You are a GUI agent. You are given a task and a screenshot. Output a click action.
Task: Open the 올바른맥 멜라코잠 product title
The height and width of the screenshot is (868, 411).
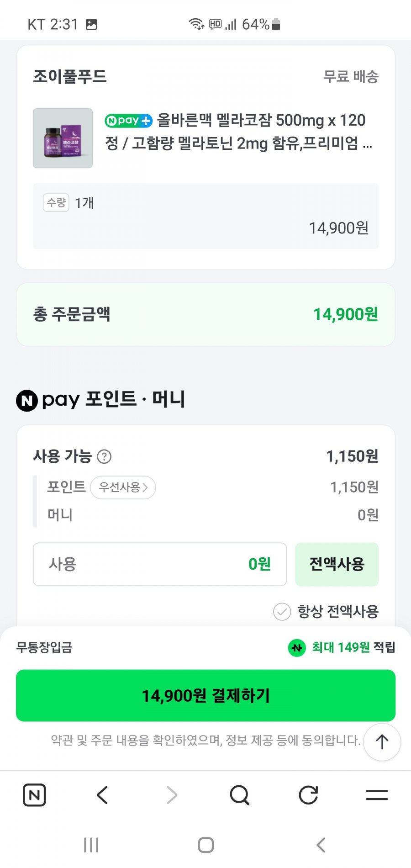pyautogui.click(x=237, y=132)
